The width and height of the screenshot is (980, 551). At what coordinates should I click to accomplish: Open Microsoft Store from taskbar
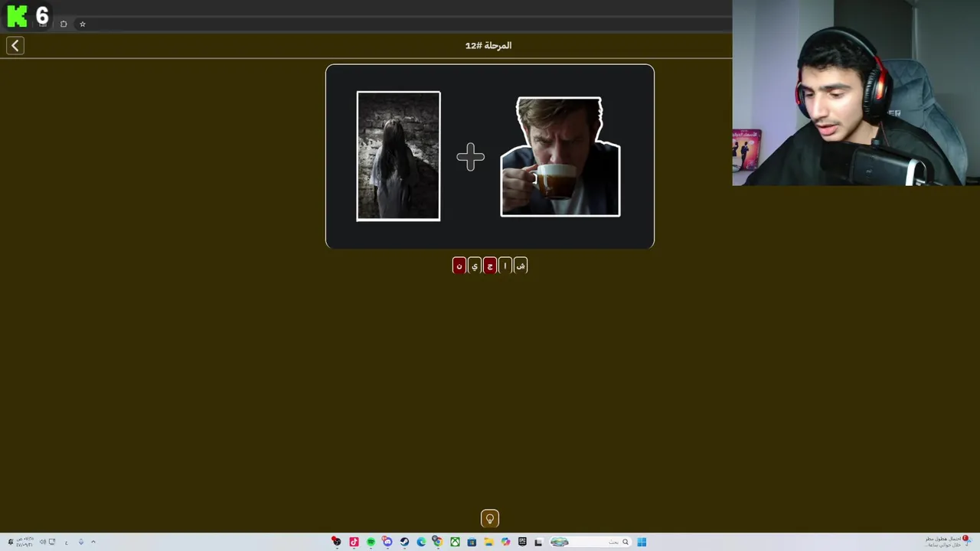point(472,542)
